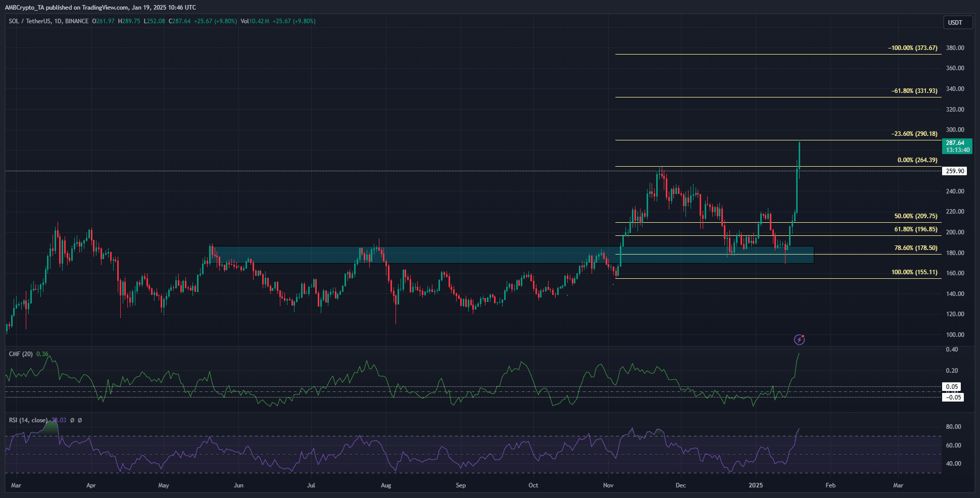This screenshot has width=980, height=498.
Task: Open the USDT currency selector
Action: (957, 22)
